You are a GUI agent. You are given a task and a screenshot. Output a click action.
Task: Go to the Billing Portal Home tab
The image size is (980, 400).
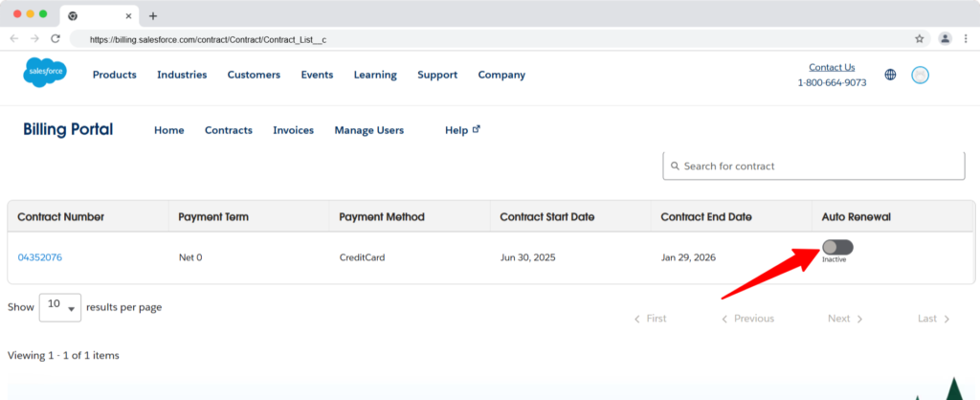[169, 130]
